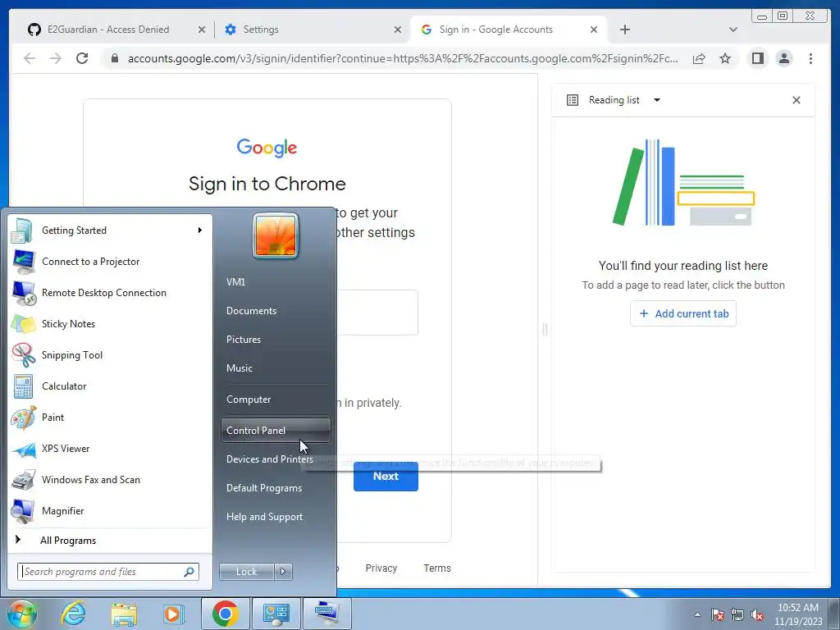Click the user account picture
This screenshot has width=840, height=630.
coord(276,236)
